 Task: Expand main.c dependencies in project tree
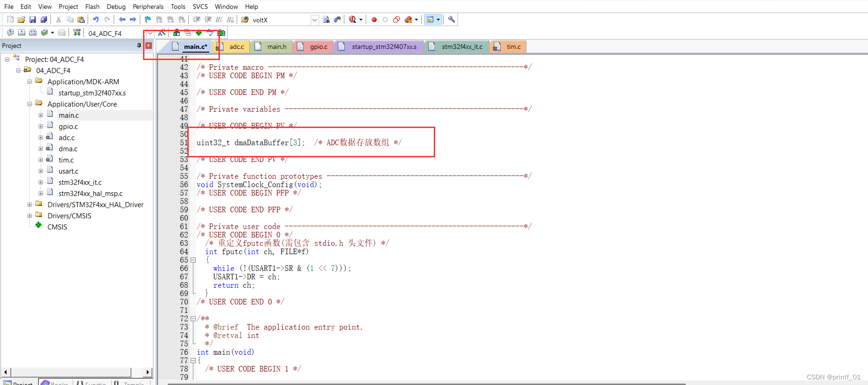(41, 115)
